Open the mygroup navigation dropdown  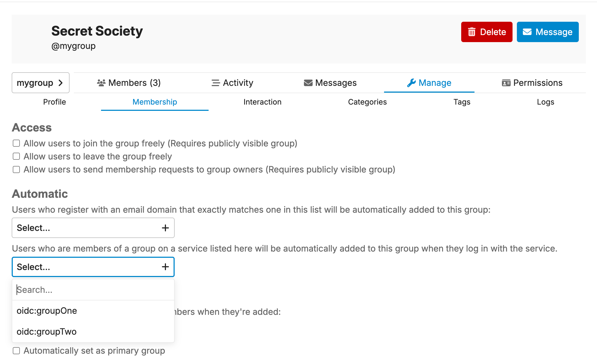pyautogui.click(x=40, y=83)
